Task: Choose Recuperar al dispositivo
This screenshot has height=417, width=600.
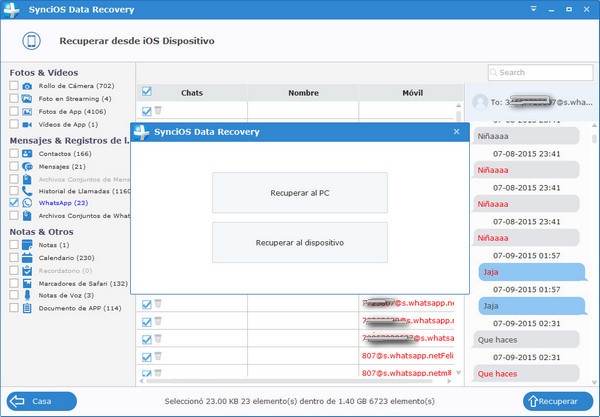Action: point(300,243)
